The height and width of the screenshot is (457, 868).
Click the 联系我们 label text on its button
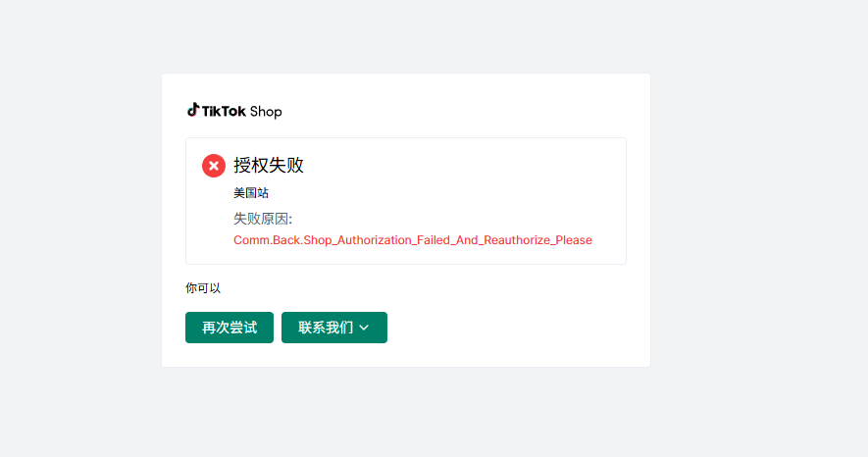tap(326, 328)
